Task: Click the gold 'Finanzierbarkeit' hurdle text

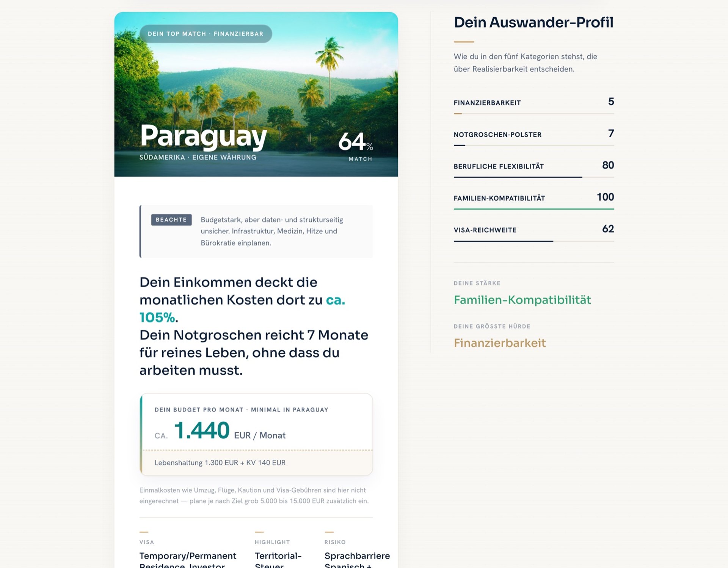Action: click(x=500, y=343)
